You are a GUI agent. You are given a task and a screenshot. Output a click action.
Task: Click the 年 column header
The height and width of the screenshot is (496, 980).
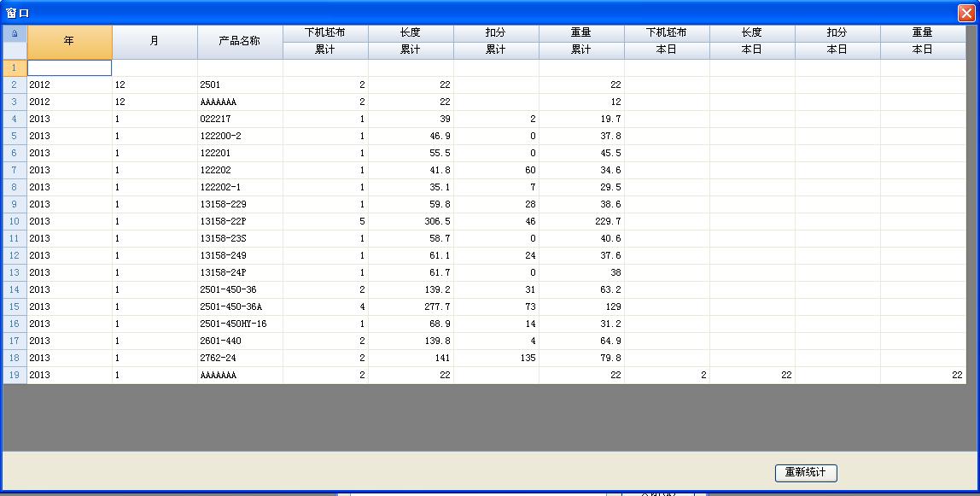pyautogui.click(x=69, y=42)
